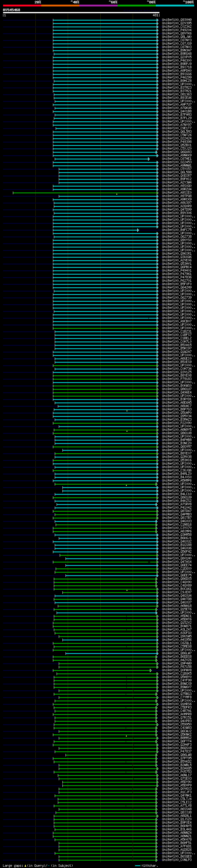Click the purple ~60% identity legend segment
This screenshot has width=197, height=868.
coord(99,6)
